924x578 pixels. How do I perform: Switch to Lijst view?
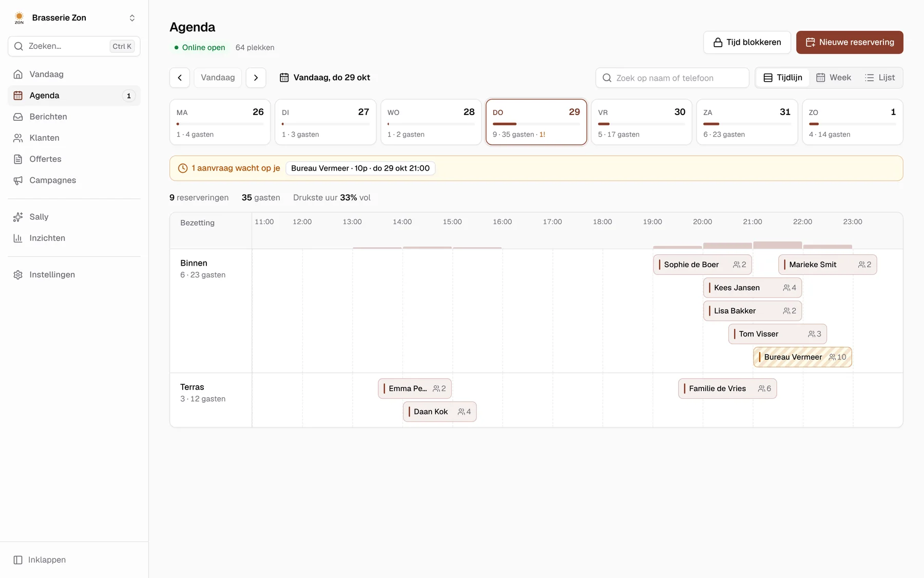point(880,78)
